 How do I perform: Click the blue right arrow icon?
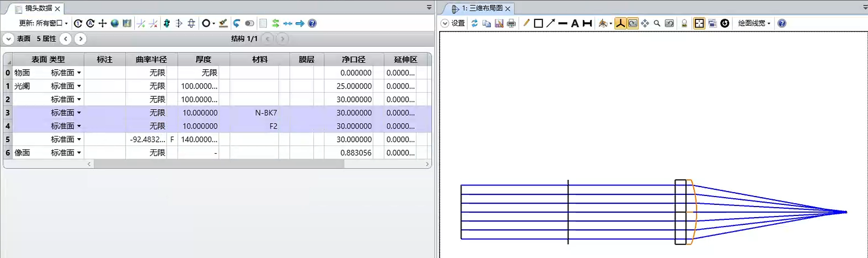(300, 23)
